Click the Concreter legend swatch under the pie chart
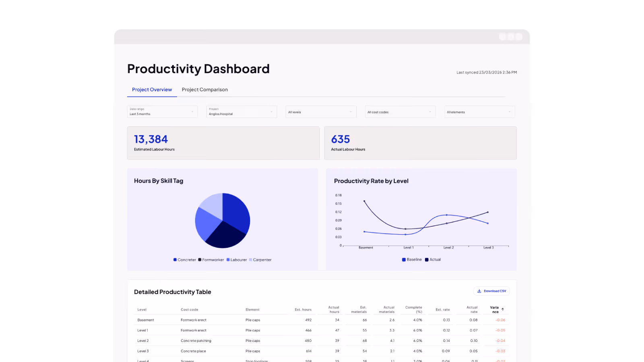 (175, 259)
